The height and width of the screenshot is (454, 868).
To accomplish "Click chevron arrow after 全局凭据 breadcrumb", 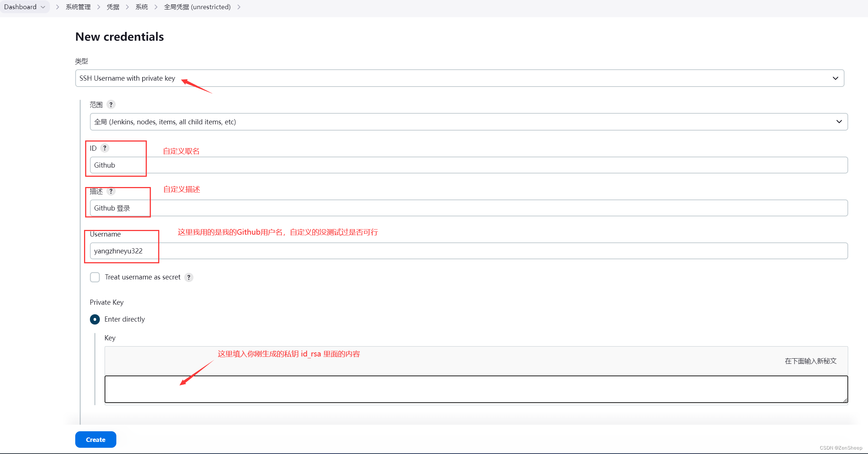I will pos(239,7).
